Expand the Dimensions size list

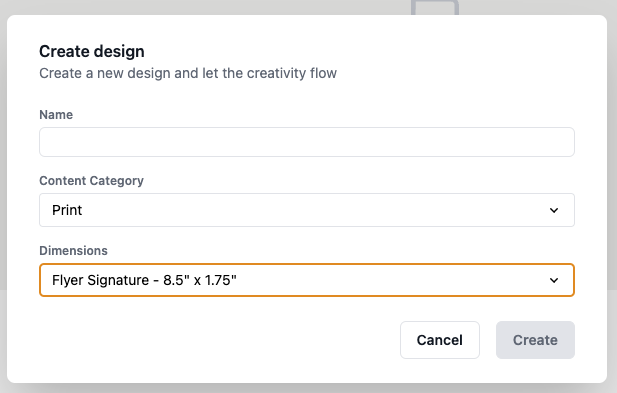tap(307, 280)
